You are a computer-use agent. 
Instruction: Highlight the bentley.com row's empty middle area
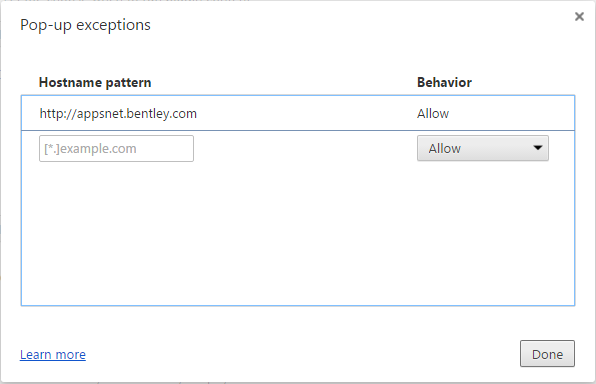[x=306, y=113]
